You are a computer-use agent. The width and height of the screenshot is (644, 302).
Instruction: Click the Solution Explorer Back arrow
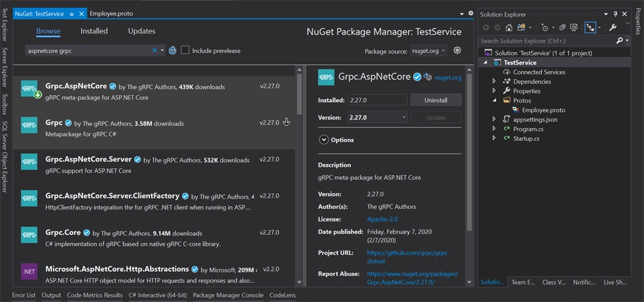(486, 28)
